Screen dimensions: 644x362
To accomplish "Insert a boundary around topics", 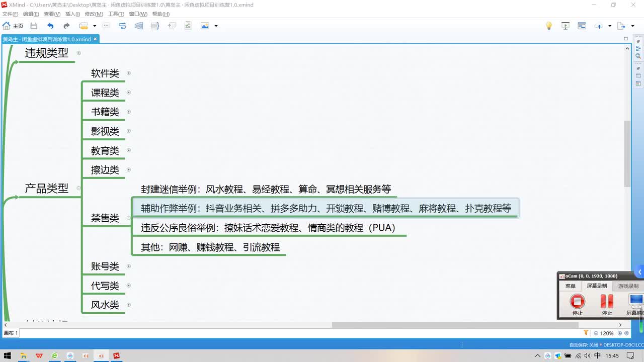I will click(139, 26).
